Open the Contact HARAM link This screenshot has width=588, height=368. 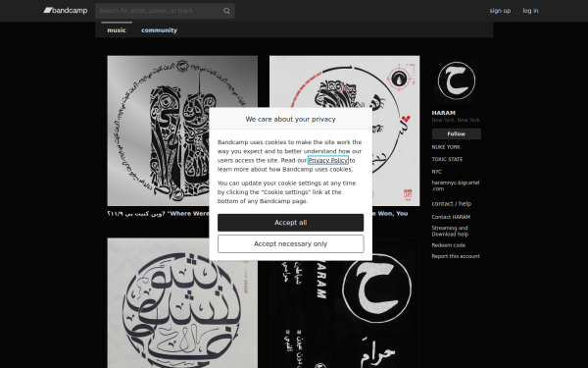click(x=451, y=217)
